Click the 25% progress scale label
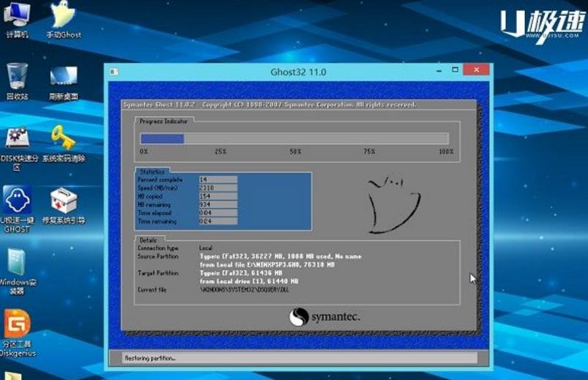 [x=220, y=152]
